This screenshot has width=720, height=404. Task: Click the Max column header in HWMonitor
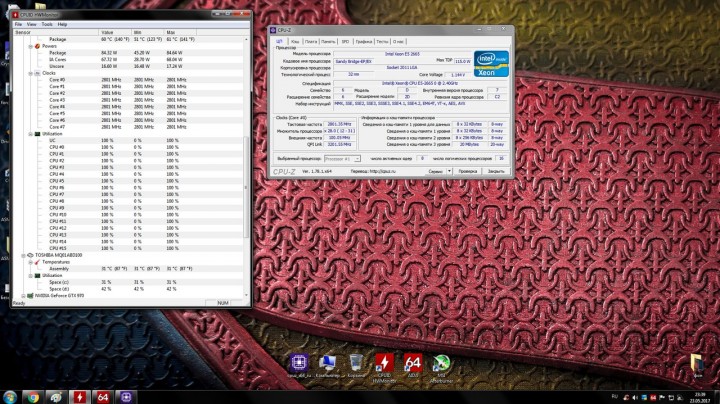(x=180, y=33)
